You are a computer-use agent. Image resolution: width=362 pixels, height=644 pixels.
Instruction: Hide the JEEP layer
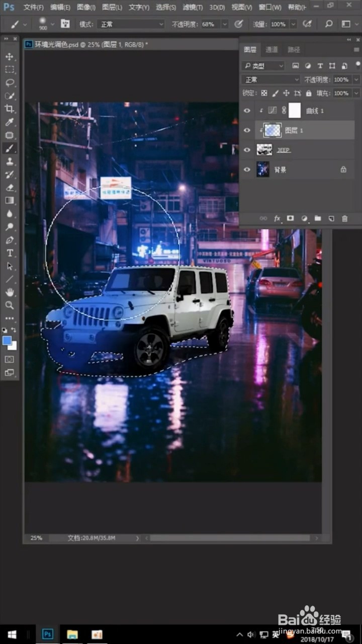(x=247, y=150)
